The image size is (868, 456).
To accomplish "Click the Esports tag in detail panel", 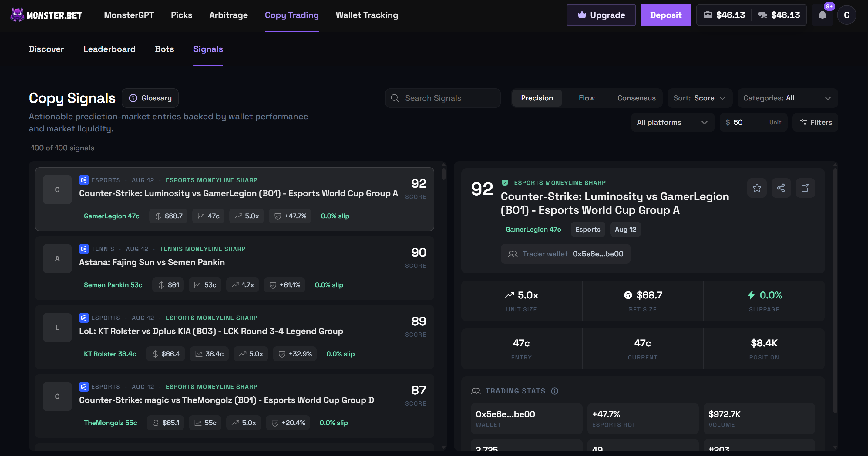I will 588,229.
